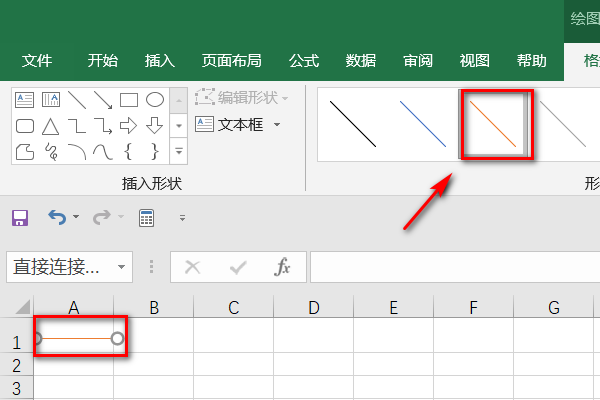Viewport: 600px width, 400px height.
Task: Open the 文本框 dropdown arrow
Action: pos(277,124)
